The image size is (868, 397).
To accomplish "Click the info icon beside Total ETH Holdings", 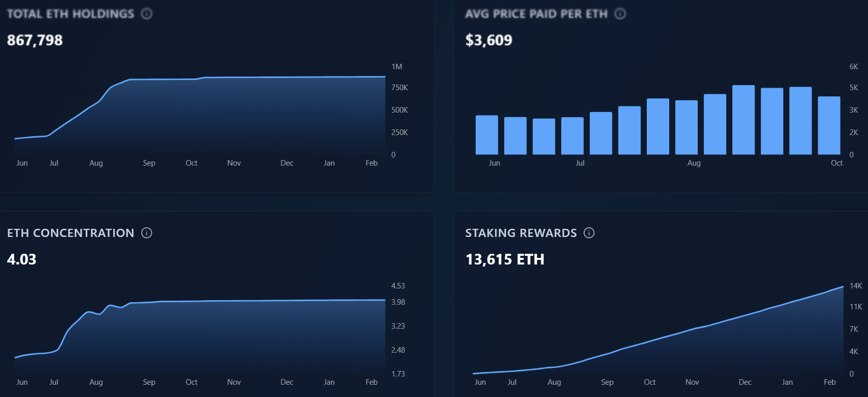I will [147, 14].
